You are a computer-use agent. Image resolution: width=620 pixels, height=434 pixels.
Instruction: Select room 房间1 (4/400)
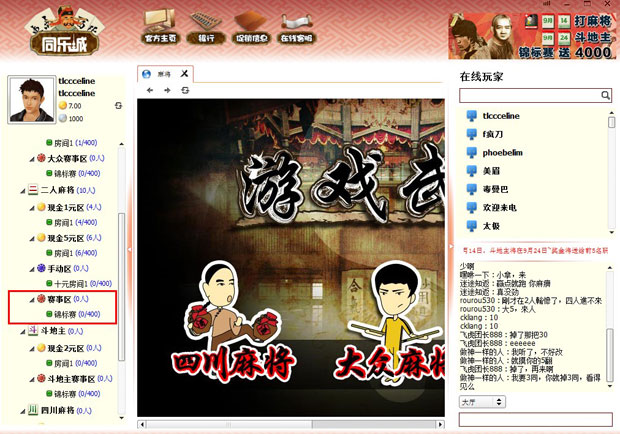[x=72, y=223]
